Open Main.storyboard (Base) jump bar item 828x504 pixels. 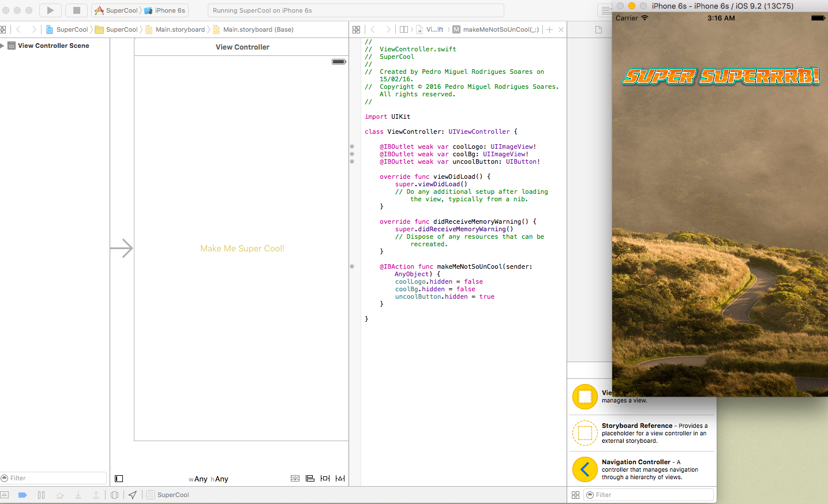pyautogui.click(x=253, y=29)
